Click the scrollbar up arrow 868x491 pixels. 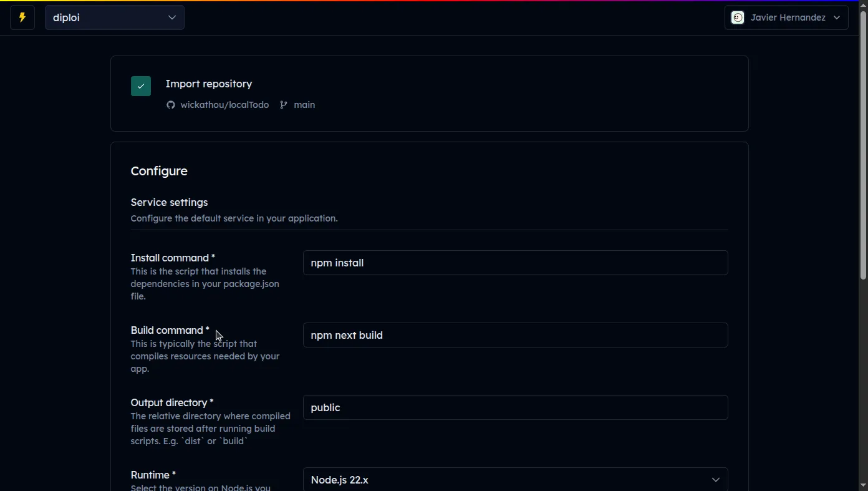click(x=864, y=4)
